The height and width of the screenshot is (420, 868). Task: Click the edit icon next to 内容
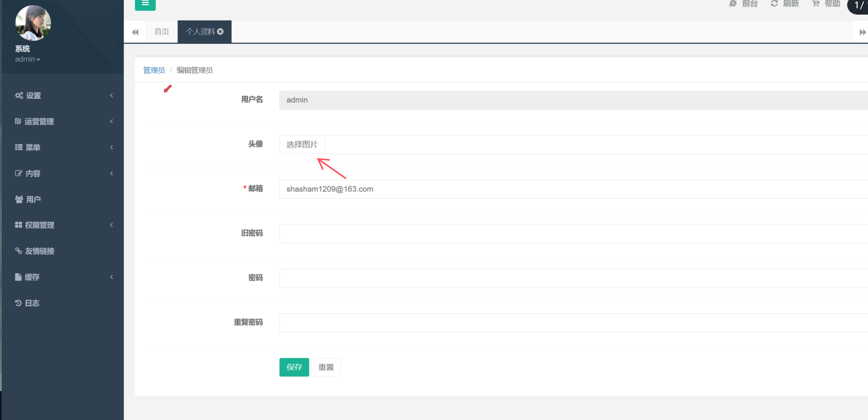pyautogui.click(x=19, y=173)
